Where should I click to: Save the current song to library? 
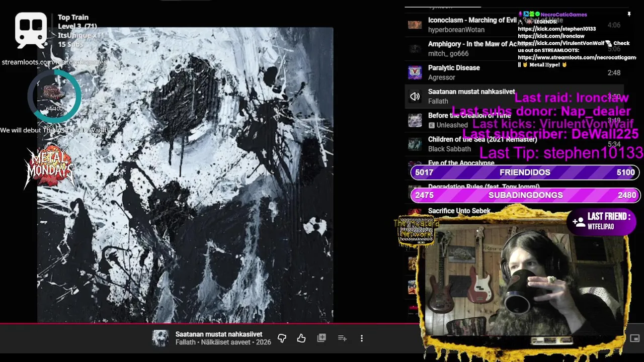[x=321, y=338]
